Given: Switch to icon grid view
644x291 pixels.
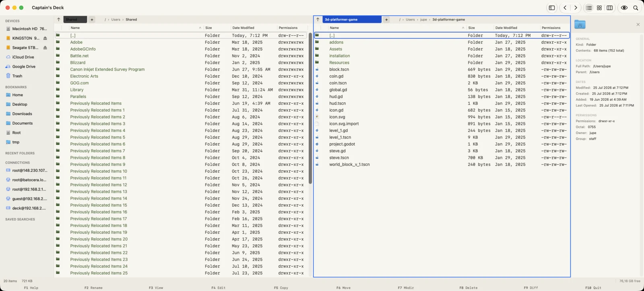Looking at the screenshot, I should [x=599, y=8].
